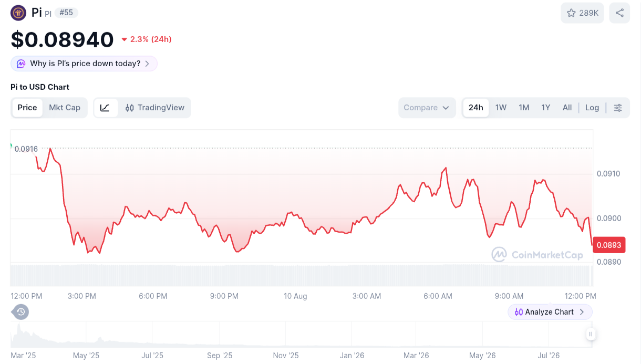Viewport: 641px width, 364px height.
Task: Open 'Why is PI's price down today?'
Action: (84, 64)
